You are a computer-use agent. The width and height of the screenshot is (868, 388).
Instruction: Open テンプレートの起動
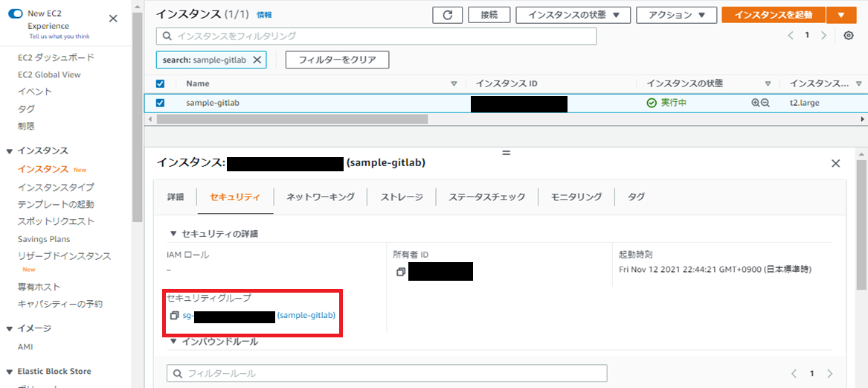click(55, 204)
